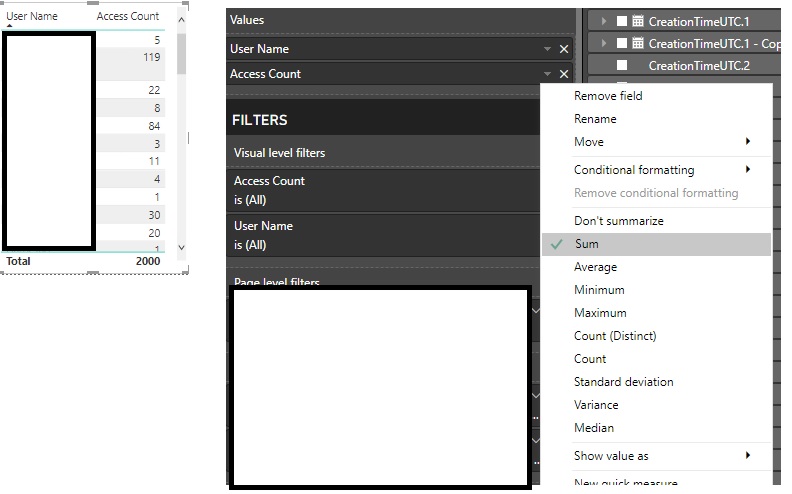The image size is (792, 494).
Task: Click the Access Count value 11
Action: click(x=154, y=162)
